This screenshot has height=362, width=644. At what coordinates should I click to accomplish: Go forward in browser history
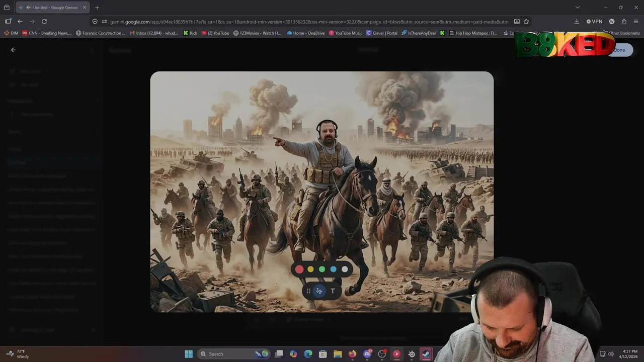pos(32,22)
